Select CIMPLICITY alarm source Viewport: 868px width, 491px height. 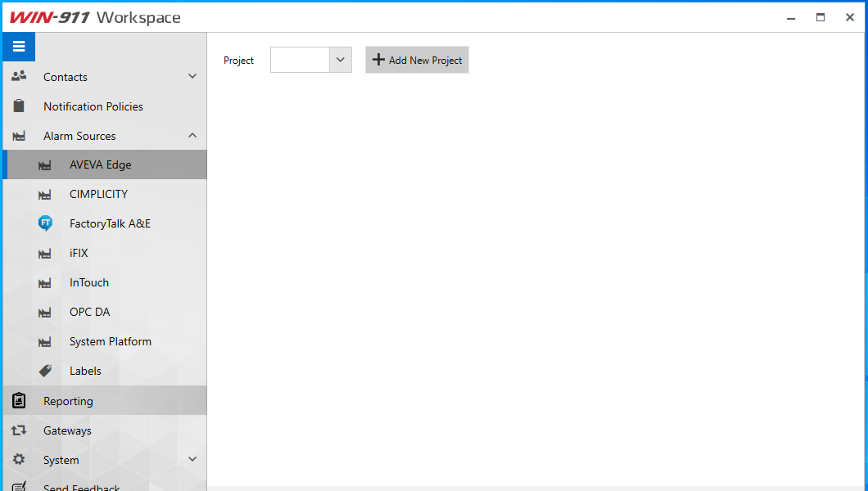[x=105, y=194]
